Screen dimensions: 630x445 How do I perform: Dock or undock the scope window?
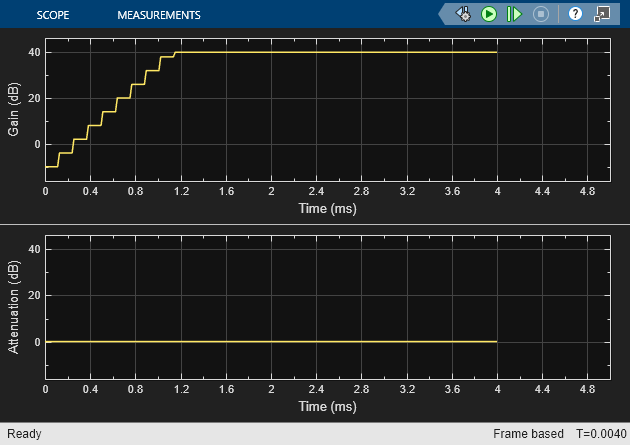pos(602,14)
